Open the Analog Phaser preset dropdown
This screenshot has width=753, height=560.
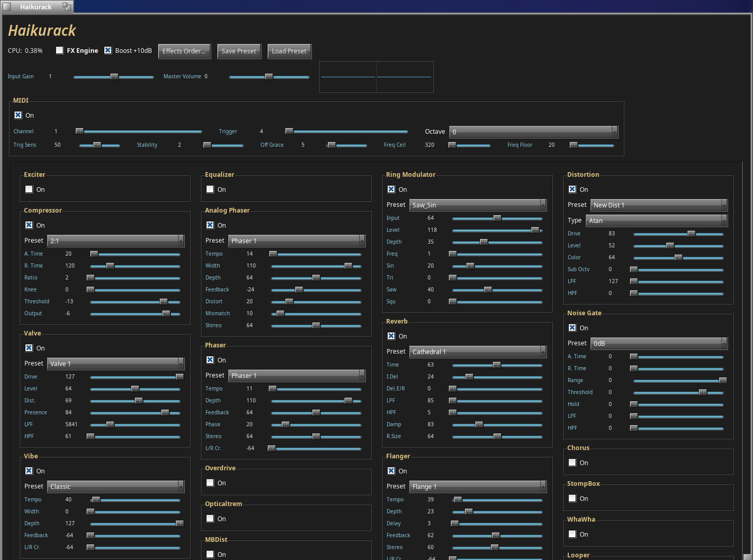pos(297,241)
